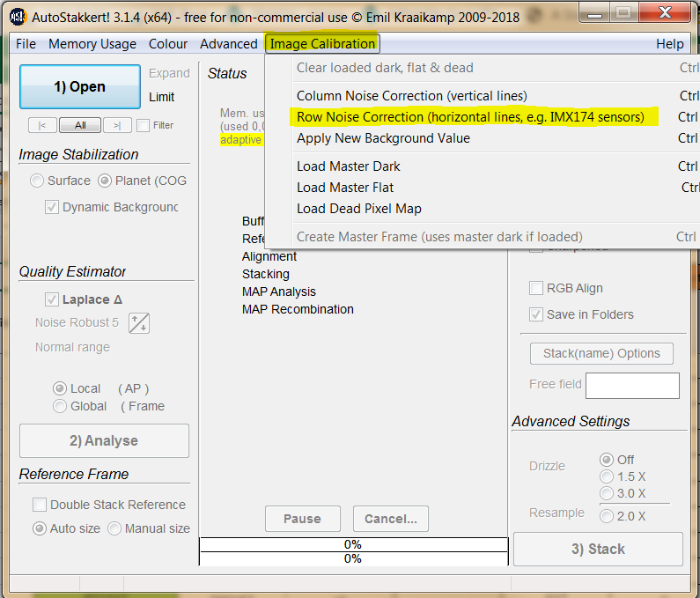Select Planet (COG) radio
The image size is (700, 598).
pos(105,181)
